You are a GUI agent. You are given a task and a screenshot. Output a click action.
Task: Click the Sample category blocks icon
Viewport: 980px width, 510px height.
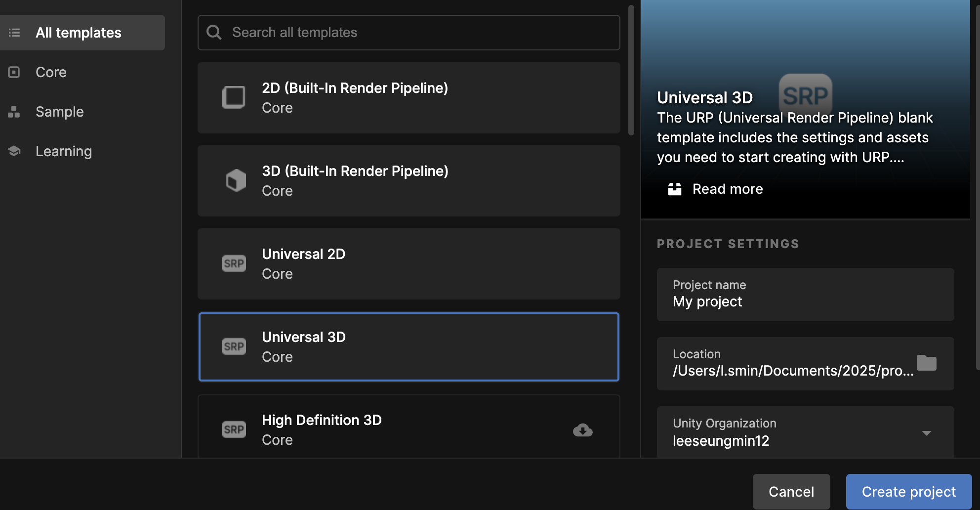click(14, 112)
